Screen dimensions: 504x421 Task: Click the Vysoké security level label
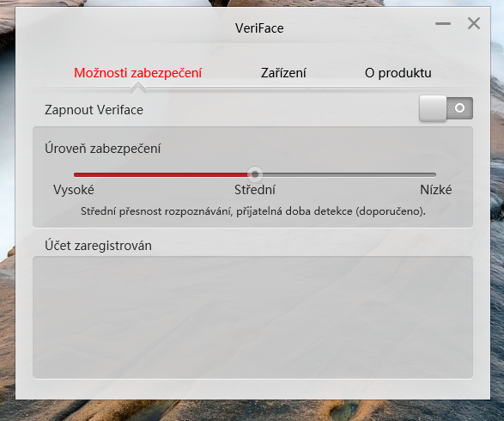[x=74, y=190]
